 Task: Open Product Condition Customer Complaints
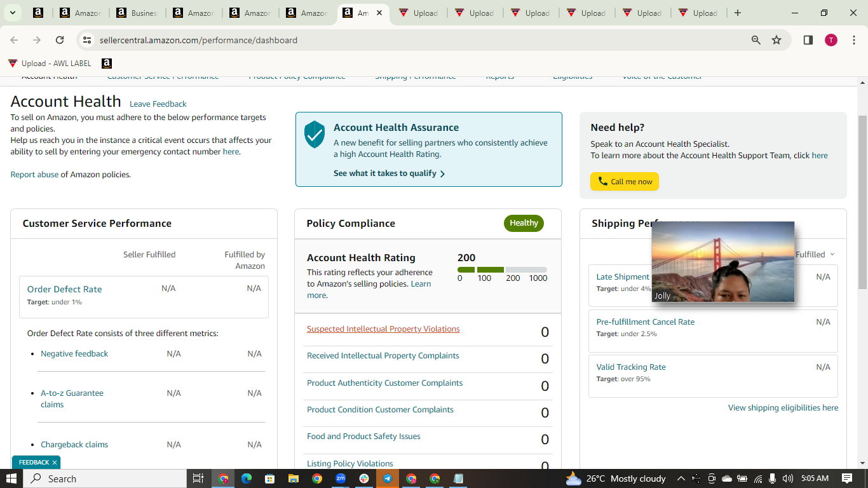(380, 410)
